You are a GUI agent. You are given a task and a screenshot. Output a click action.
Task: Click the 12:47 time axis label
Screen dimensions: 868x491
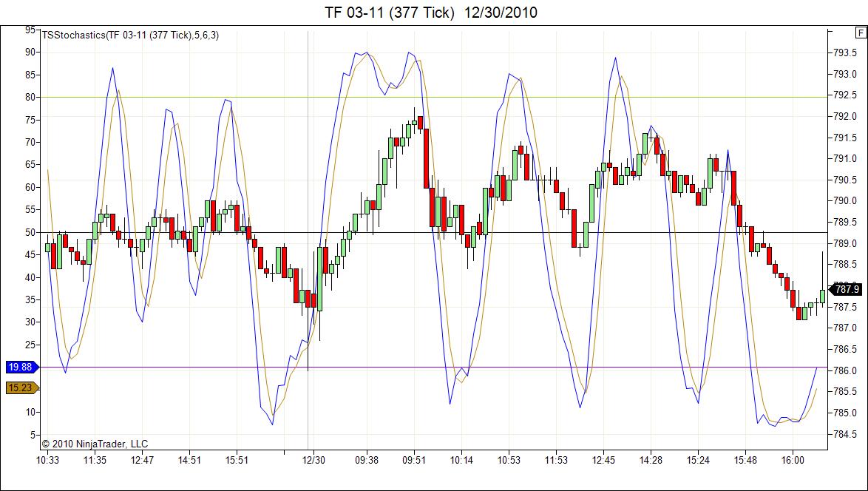click(142, 461)
